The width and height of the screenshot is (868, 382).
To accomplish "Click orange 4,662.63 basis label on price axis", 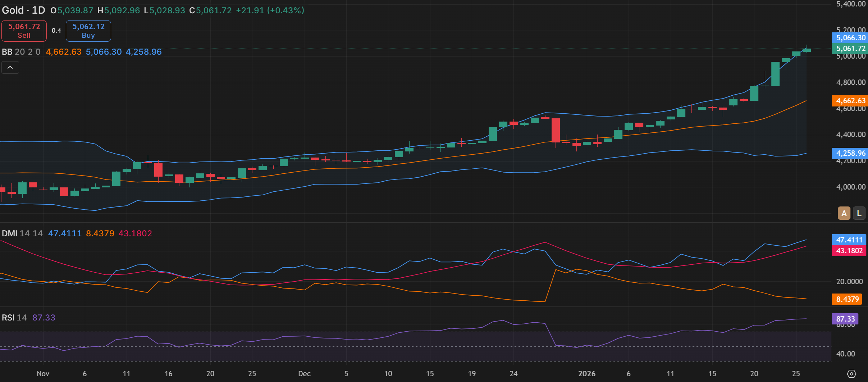I will coord(850,101).
